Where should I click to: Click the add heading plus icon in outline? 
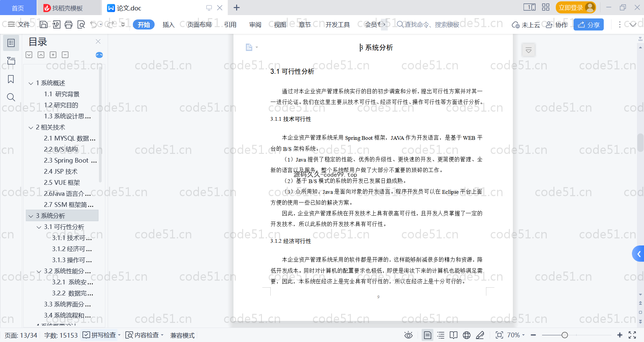(x=53, y=55)
